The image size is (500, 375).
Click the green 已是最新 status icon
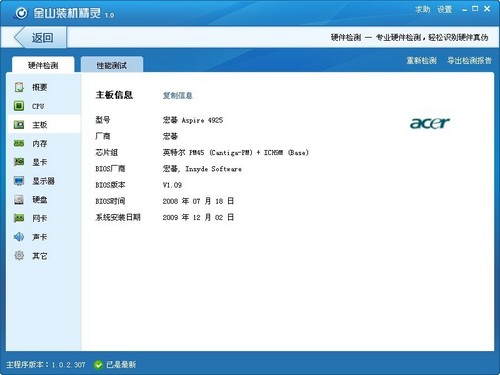click(98, 365)
